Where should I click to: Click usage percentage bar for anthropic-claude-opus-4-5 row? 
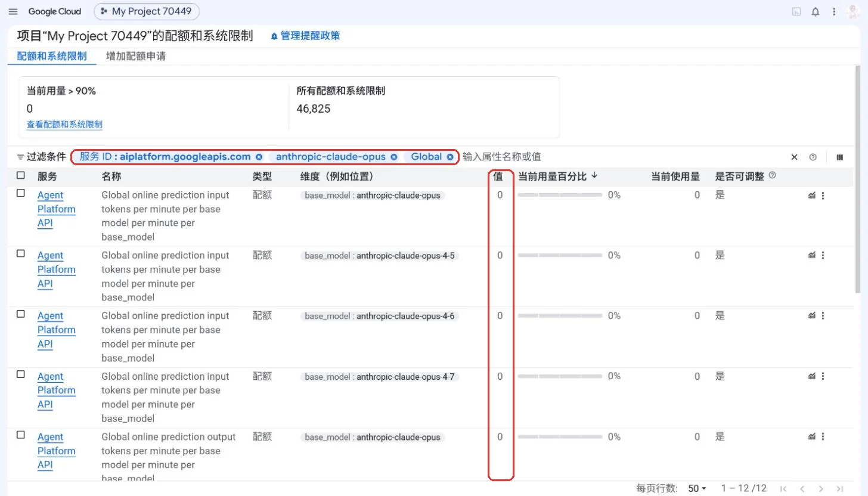pos(560,256)
